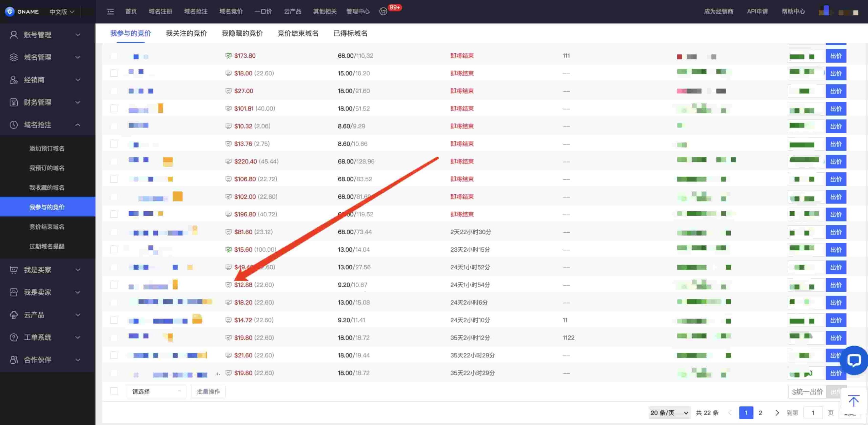868x425 pixels.
Task: Open the 请选择 batch action dropdown
Action: (x=156, y=391)
